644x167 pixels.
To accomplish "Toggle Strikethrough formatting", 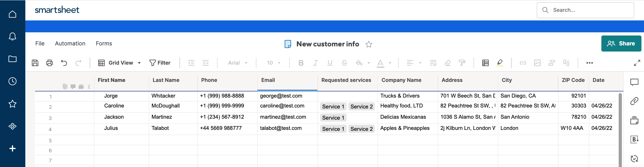I will click(344, 63).
